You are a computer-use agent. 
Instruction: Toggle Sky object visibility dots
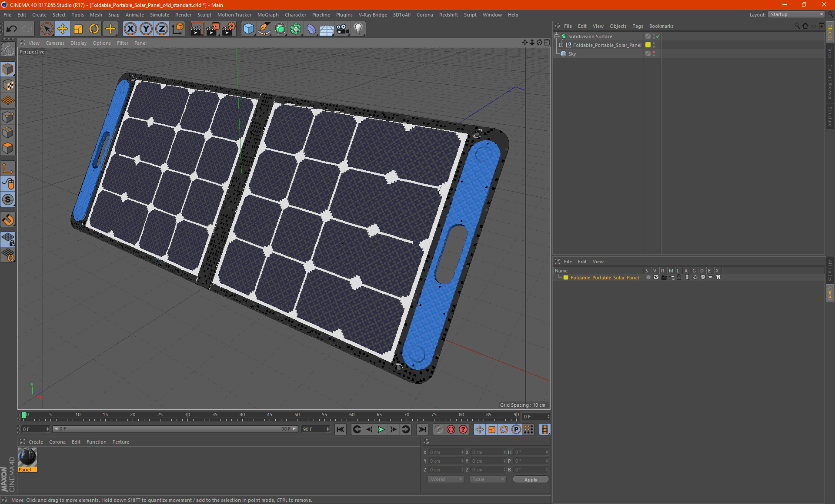(654, 54)
